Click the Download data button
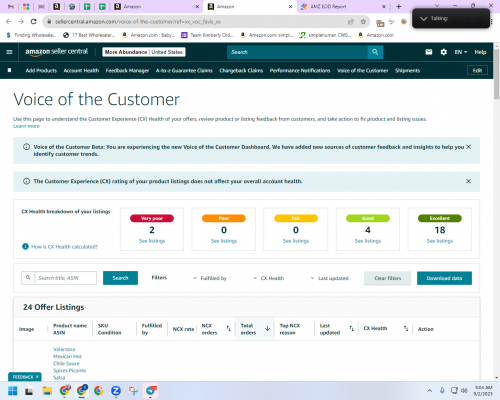The width and height of the screenshot is (500, 400). click(444, 278)
